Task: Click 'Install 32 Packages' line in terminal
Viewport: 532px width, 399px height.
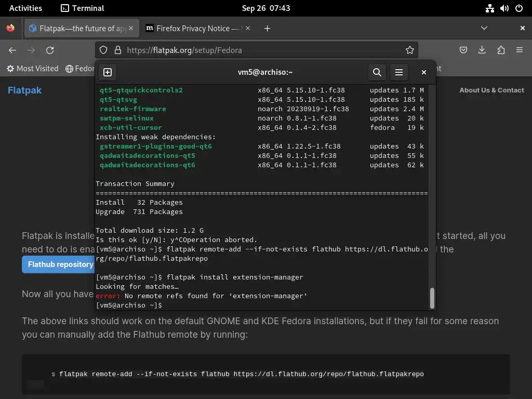Action: pyautogui.click(x=139, y=202)
